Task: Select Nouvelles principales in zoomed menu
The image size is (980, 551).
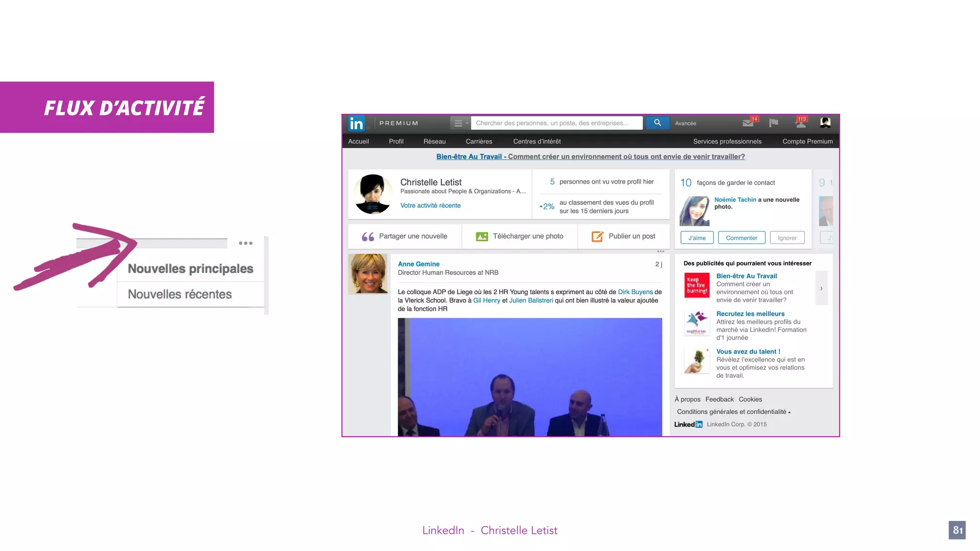Action: pos(190,269)
